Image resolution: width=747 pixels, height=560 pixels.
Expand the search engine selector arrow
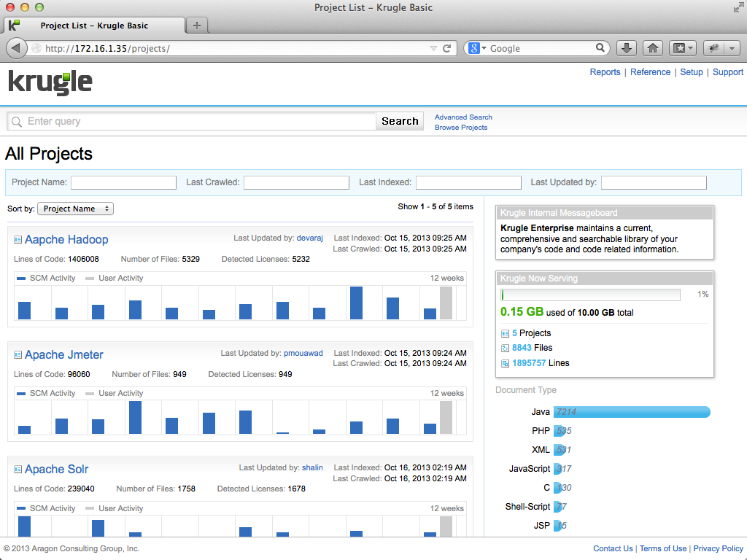pos(484,48)
